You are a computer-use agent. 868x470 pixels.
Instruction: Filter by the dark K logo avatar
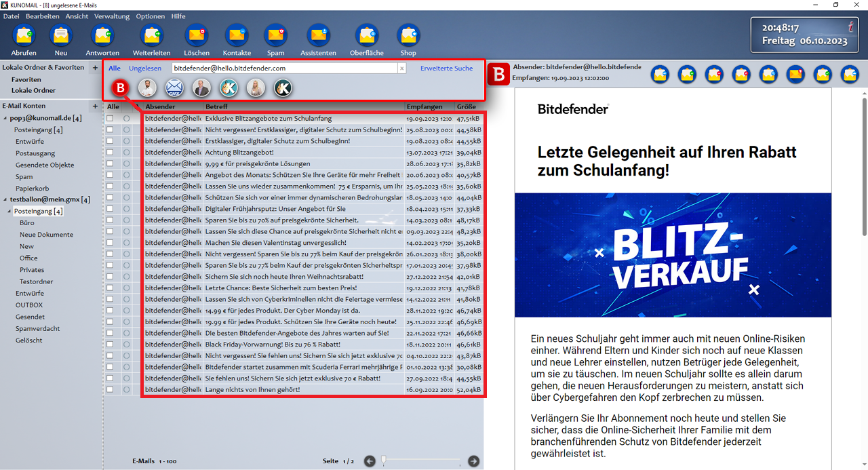tap(283, 87)
